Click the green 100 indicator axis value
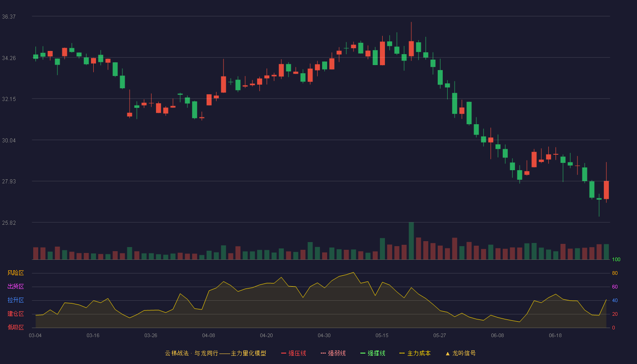This screenshot has height=364, width=637. pyautogui.click(x=616, y=260)
